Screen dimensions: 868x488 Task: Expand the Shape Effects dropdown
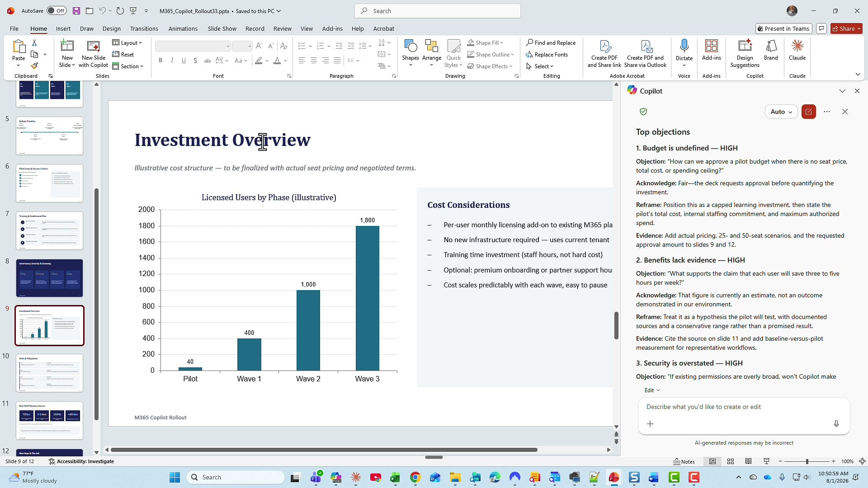point(490,66)
